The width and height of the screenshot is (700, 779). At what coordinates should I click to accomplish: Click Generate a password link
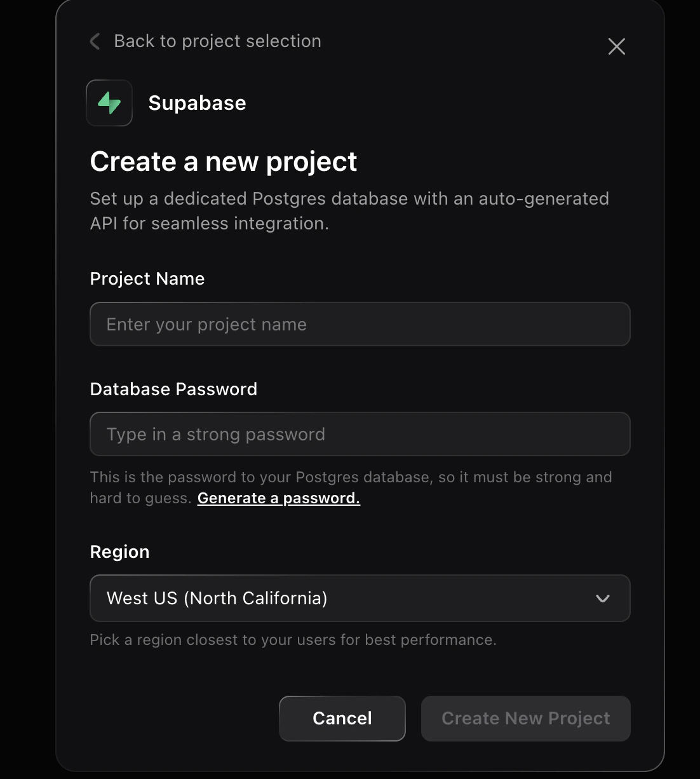pos(278,498)
